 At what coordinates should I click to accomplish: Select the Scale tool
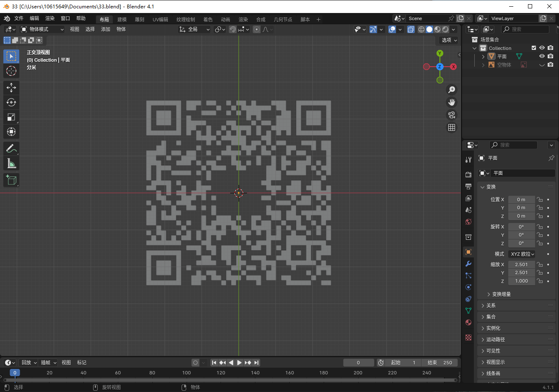click(11, 117)
